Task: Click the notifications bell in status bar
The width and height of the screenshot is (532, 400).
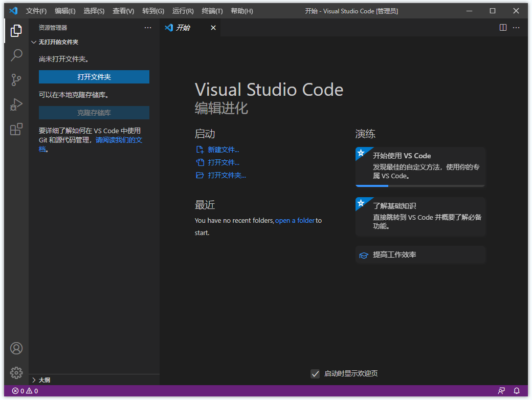Action: (516, 391)
